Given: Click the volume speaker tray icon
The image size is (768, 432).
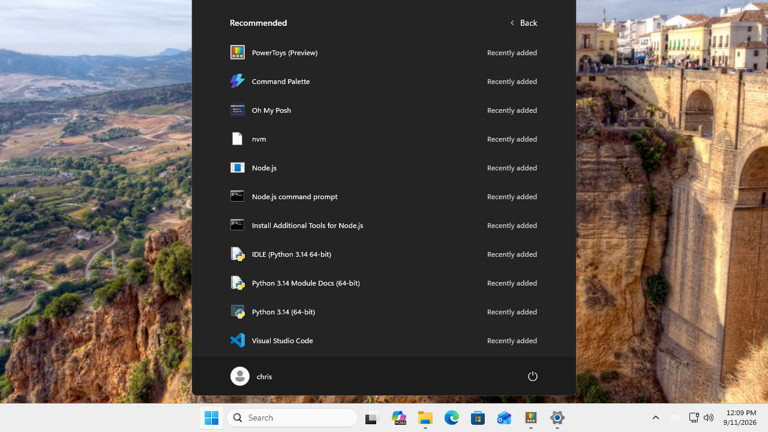Looking at the screenshot, I should click(x=709, y=418).
